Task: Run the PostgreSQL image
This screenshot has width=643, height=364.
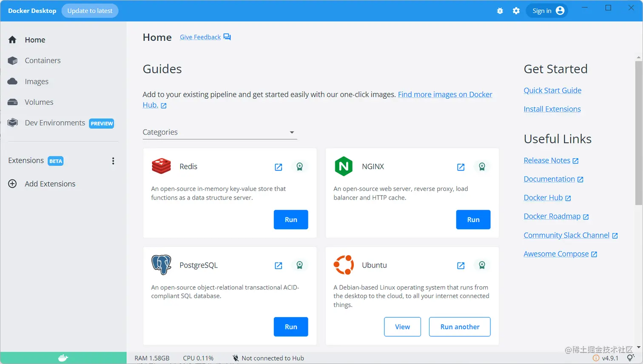Action: [x=291, y=327]
